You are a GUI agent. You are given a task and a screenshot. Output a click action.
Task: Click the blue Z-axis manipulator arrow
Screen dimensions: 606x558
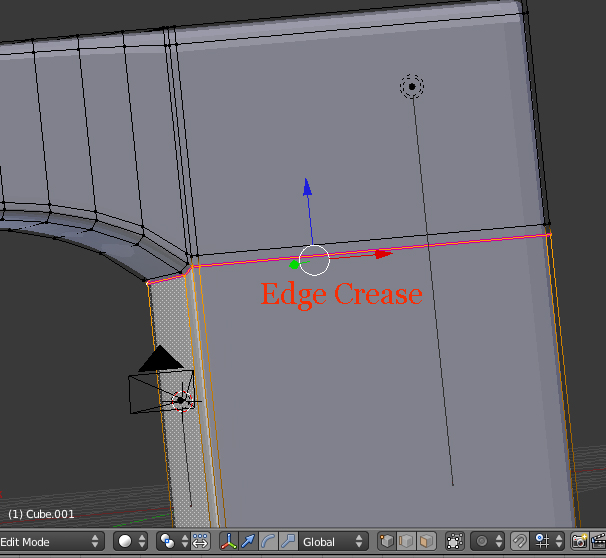(x=307, y=187)
